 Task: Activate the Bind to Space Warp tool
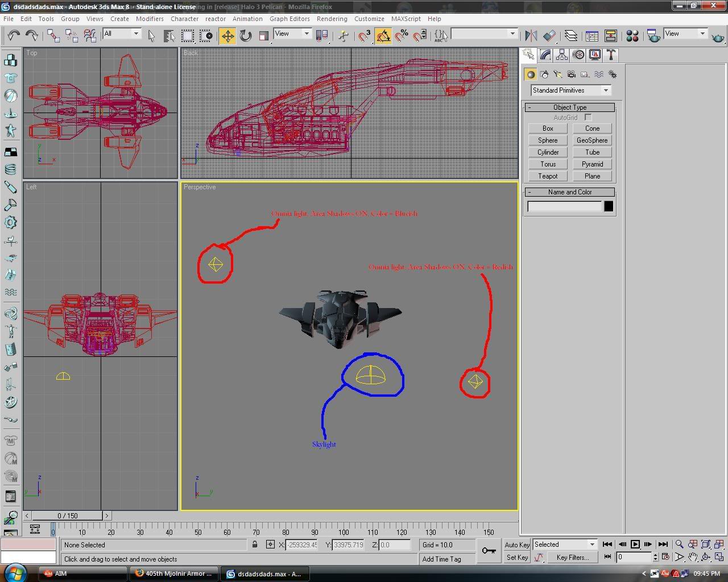90,35
